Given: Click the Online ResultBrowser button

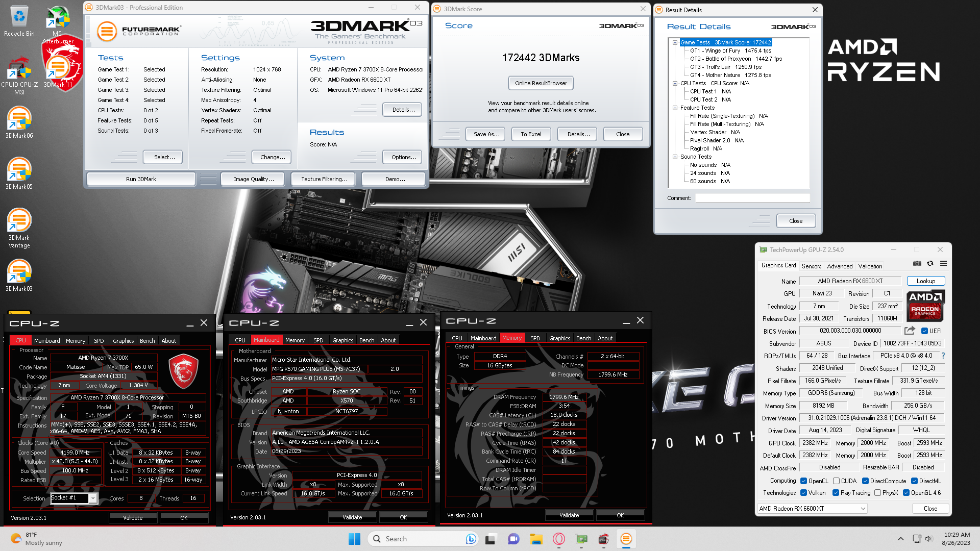Looking at the screenshot, I should point(541,83).
